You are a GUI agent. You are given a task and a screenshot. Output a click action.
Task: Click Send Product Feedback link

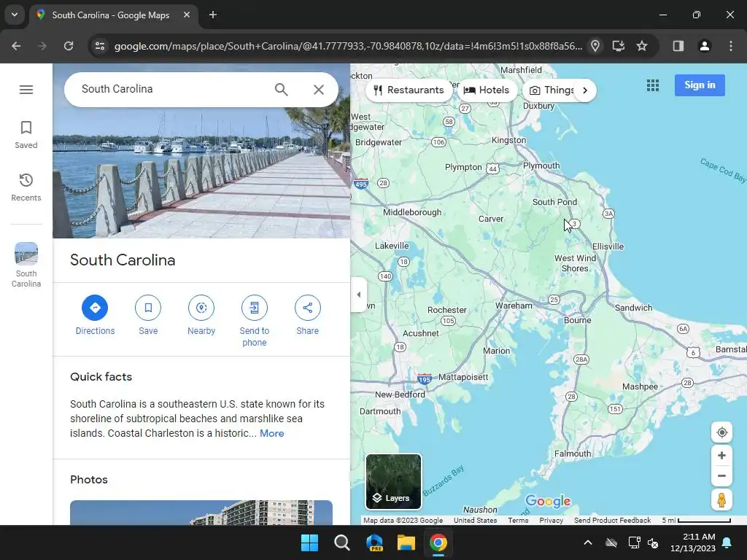pos(612,521)
